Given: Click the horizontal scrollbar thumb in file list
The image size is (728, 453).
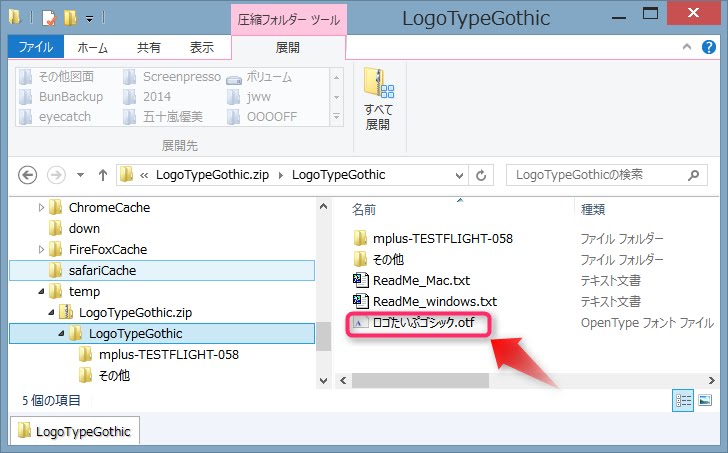Looking at the screenshot, I should [x=420, y=381].
